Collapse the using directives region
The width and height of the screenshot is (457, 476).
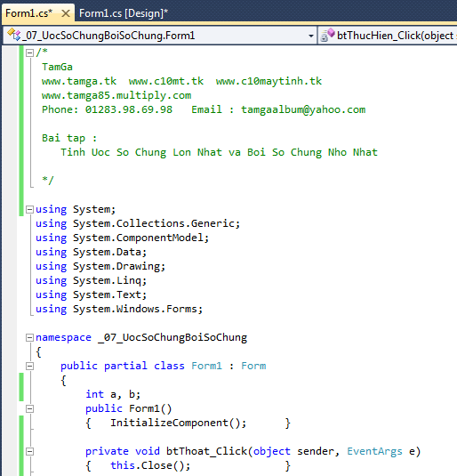[29, 209]
